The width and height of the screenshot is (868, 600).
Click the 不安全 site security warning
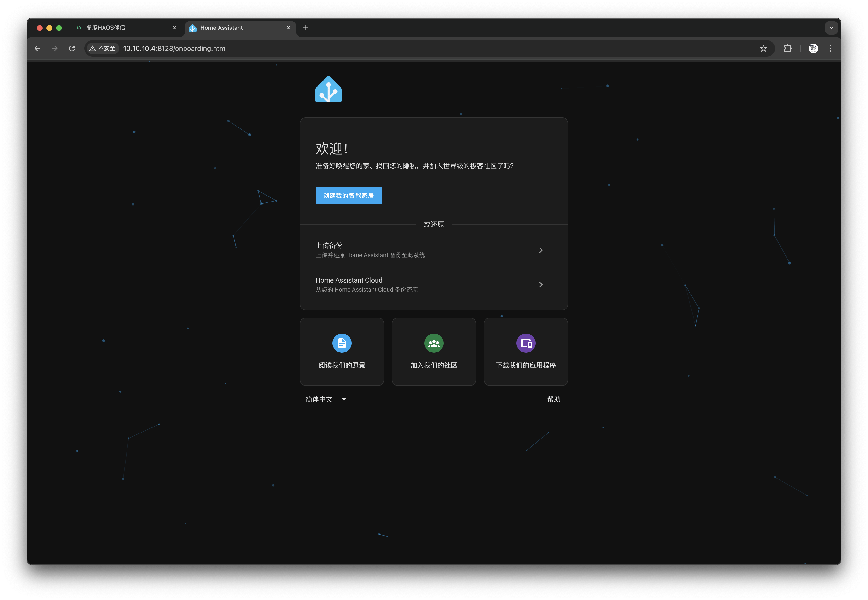click(102, 48)
